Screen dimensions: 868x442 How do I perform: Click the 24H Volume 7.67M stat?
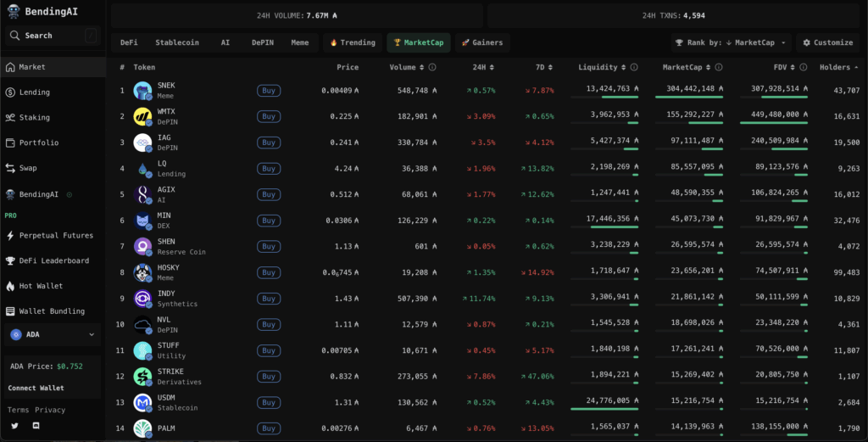[x=297, y=15]
